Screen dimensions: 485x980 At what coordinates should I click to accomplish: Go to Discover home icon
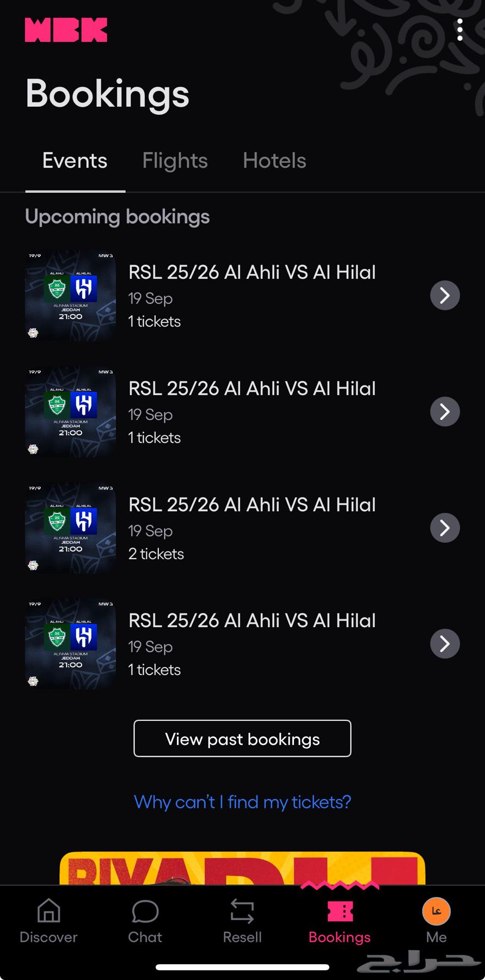(48, 911)
